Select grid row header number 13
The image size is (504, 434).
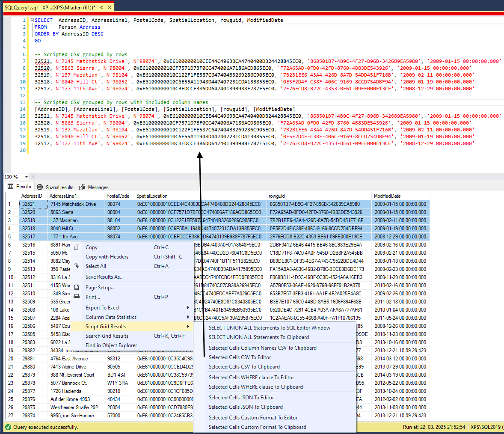(12, 302)
